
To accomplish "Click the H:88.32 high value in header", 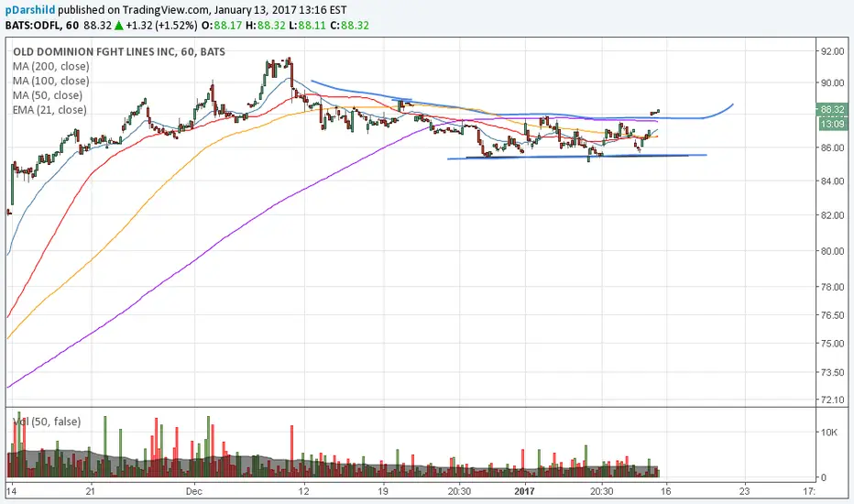I will 265,26.
